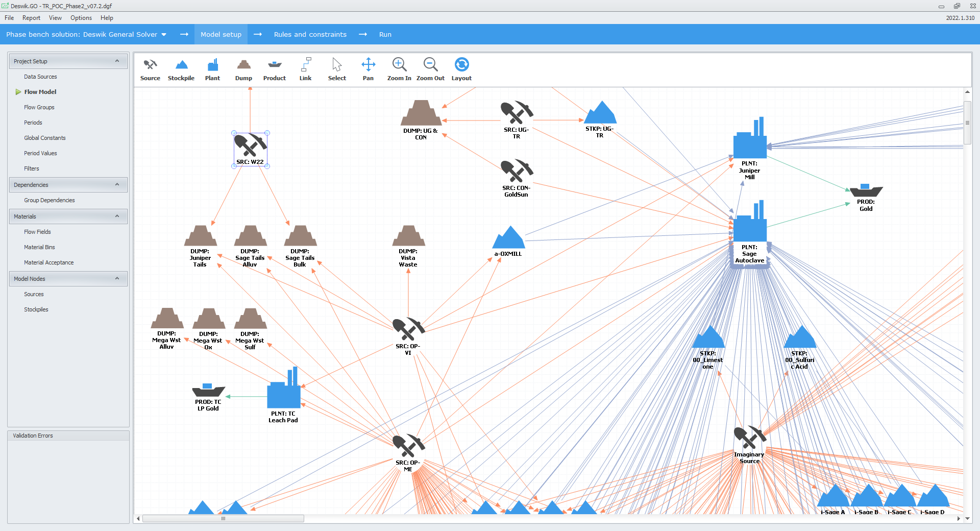Enable the Pan tool

[368, 69]
